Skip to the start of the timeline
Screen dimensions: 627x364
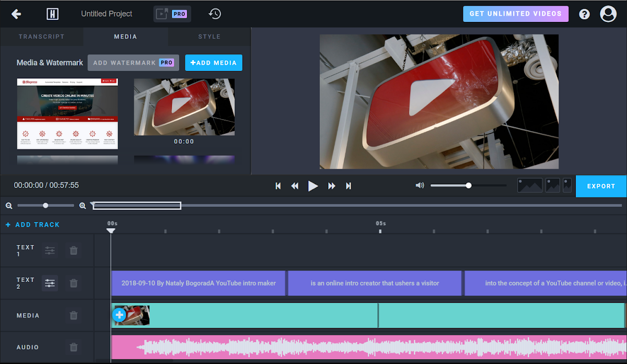click(278, 185)
